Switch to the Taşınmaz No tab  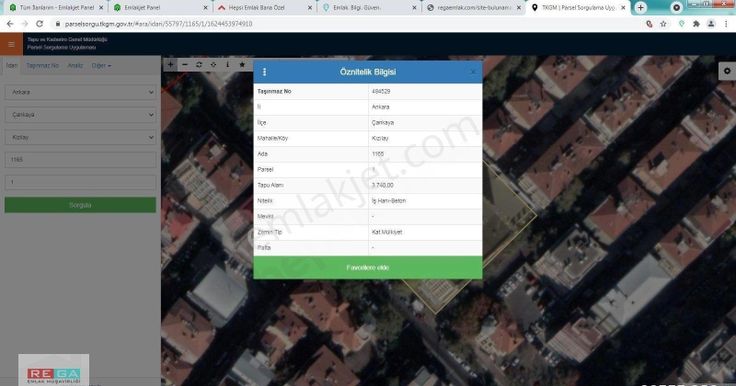[42, 66]
